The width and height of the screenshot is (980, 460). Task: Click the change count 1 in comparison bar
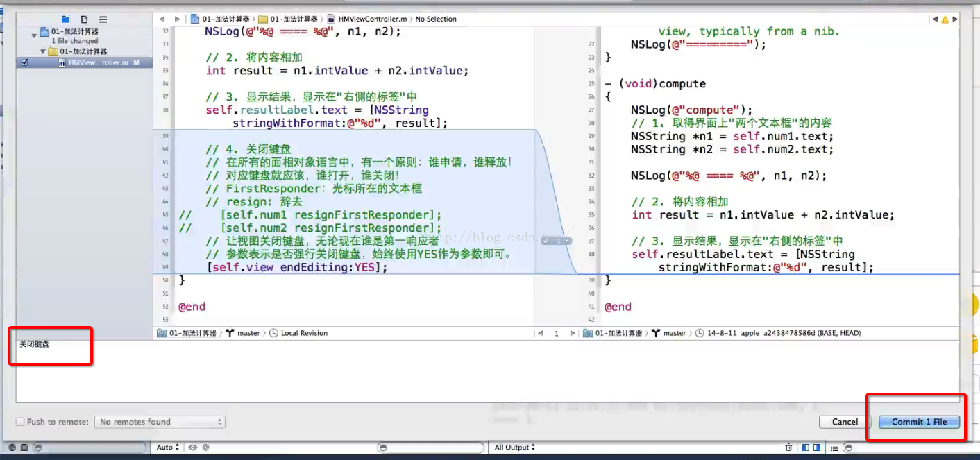point(557,333)
